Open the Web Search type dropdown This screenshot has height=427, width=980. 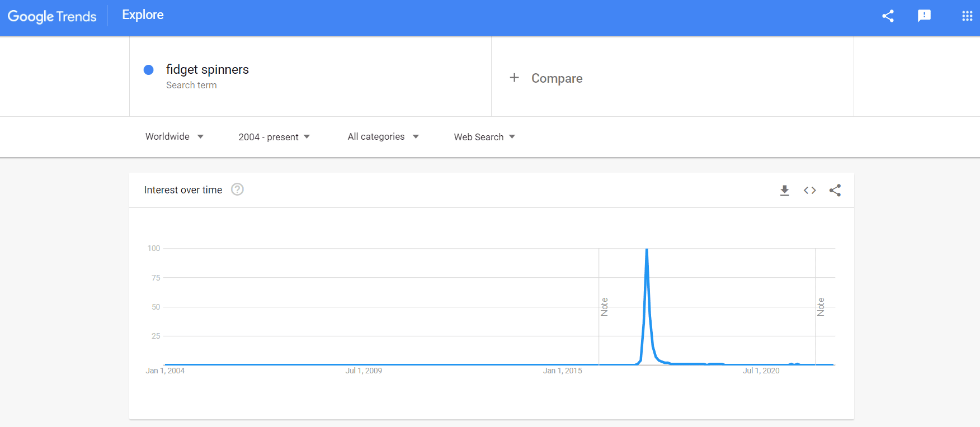tap(484, 137)
